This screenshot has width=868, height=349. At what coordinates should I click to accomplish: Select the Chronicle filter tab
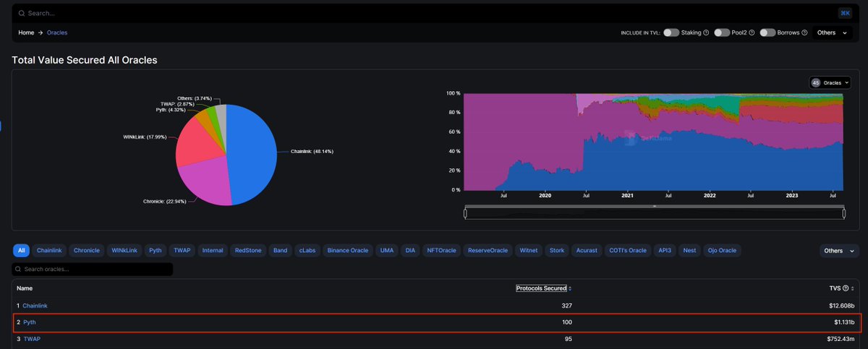87,251
